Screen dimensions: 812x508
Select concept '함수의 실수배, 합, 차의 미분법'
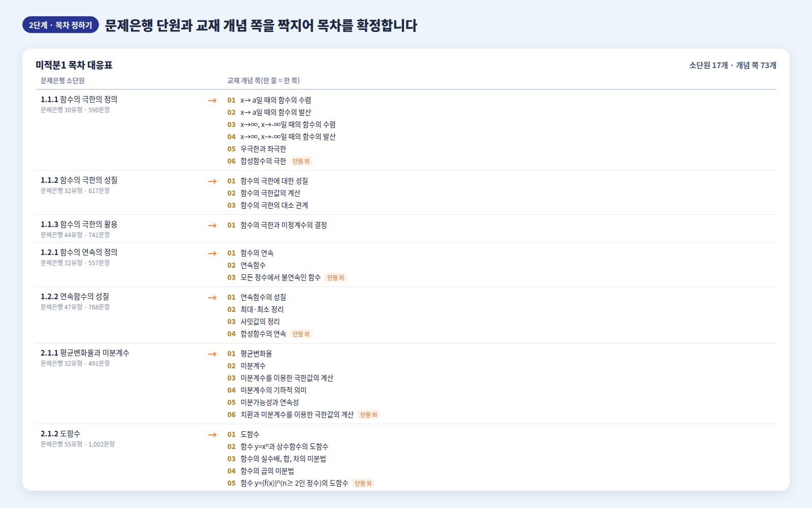tap(283, 459)
